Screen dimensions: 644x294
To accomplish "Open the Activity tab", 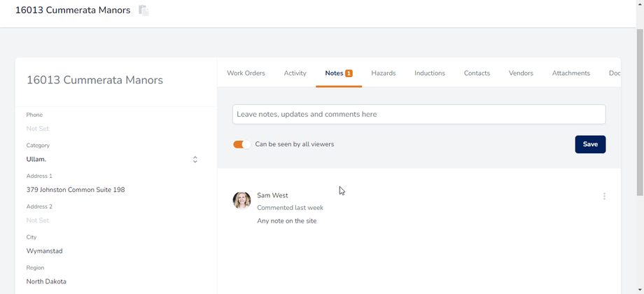I will click(x=295, y=73).
